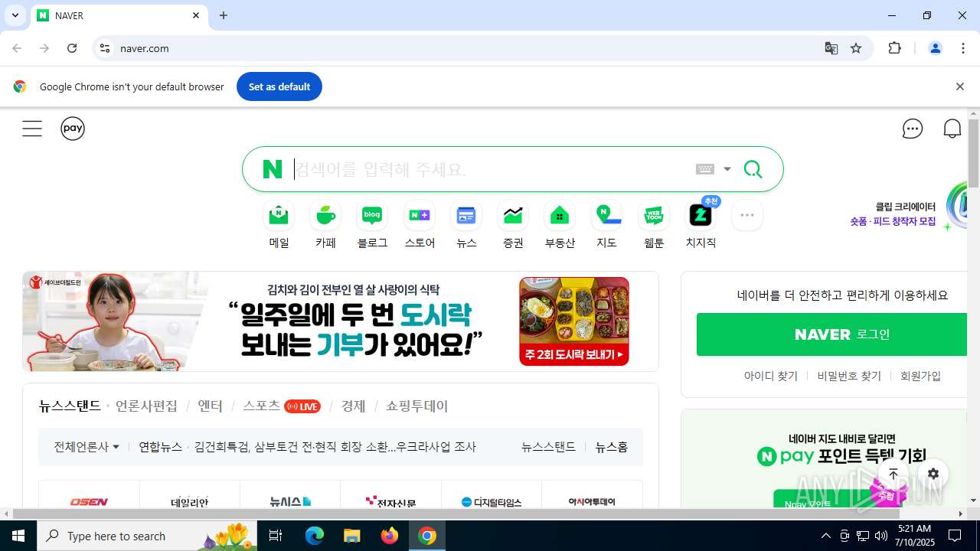Screen dimensions: 980x551
Task: Open the Chrome profile avatar icon
Action: pos(935,48)
